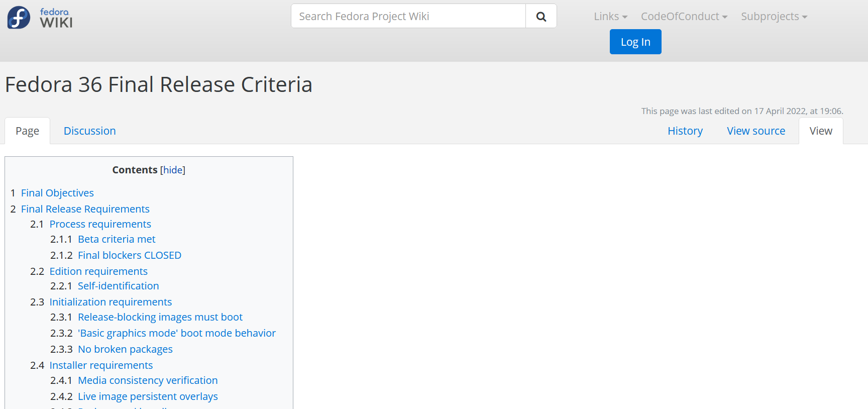
Task: Switch to the Page tab
Action: (x=28, y=131)
